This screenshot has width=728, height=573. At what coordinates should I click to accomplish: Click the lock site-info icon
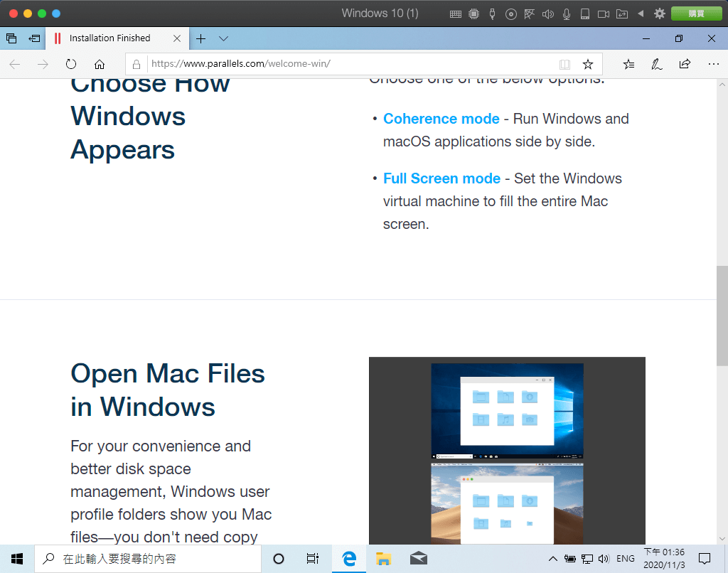[136, 64]
